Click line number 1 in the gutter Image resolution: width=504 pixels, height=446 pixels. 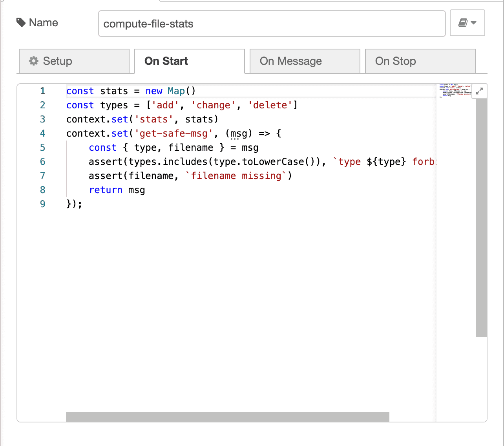pos(42,91)
